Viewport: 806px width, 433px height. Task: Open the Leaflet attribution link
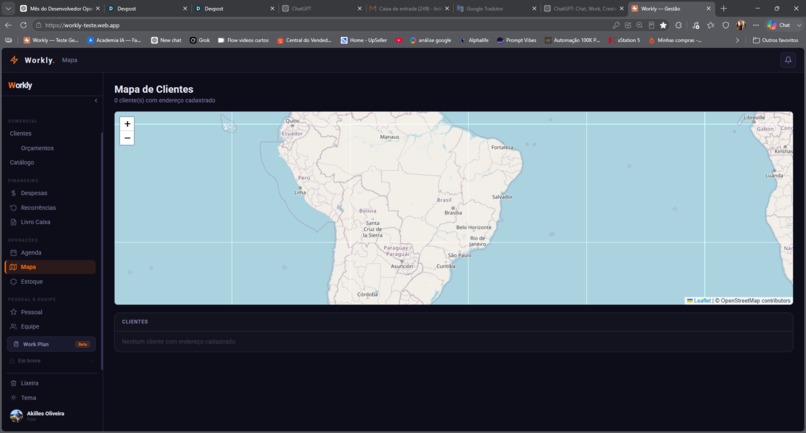(699, 301)
